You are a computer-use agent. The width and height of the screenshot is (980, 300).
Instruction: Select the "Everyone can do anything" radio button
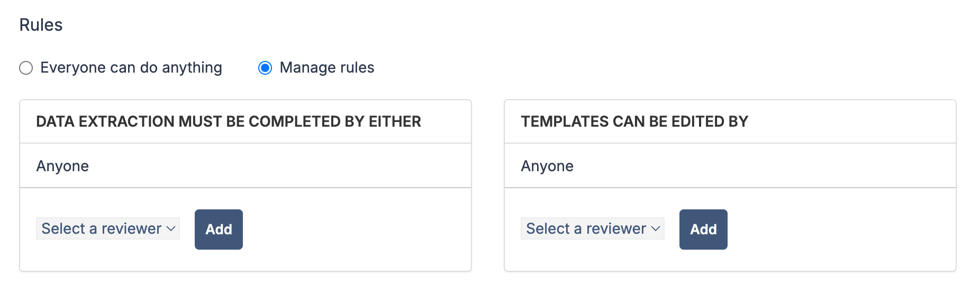click(26, 68)
